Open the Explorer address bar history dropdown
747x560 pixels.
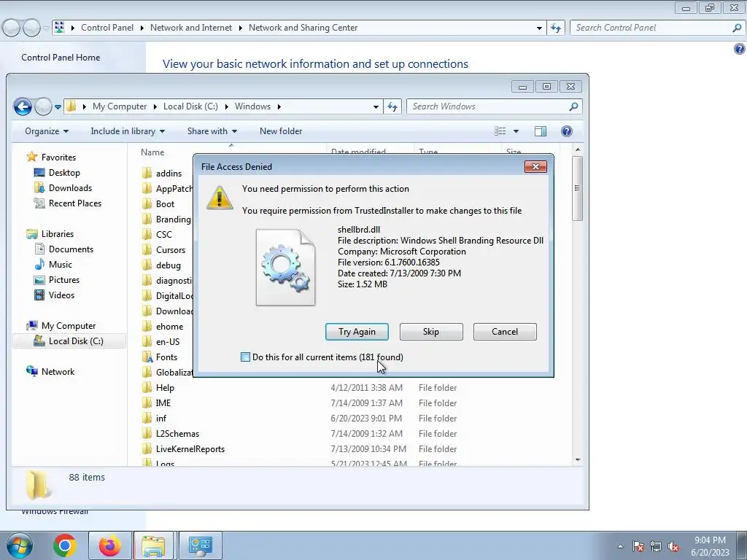(x=376, y=107)
